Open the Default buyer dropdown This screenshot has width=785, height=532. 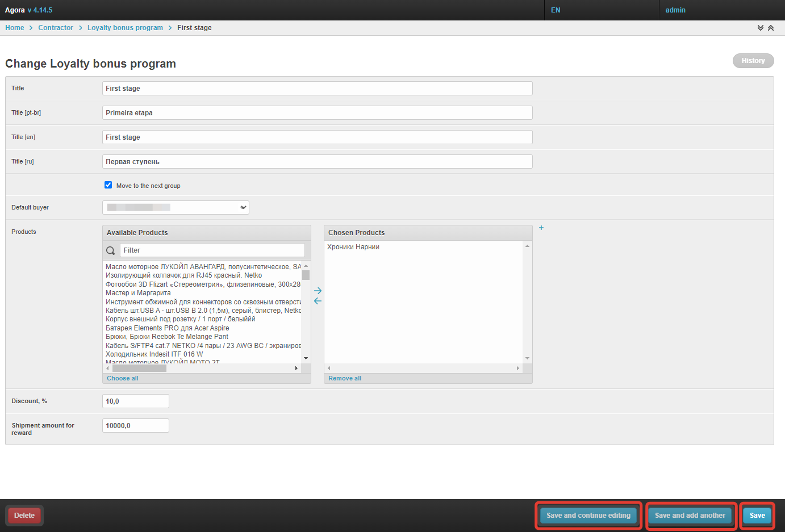pos(176,208)
